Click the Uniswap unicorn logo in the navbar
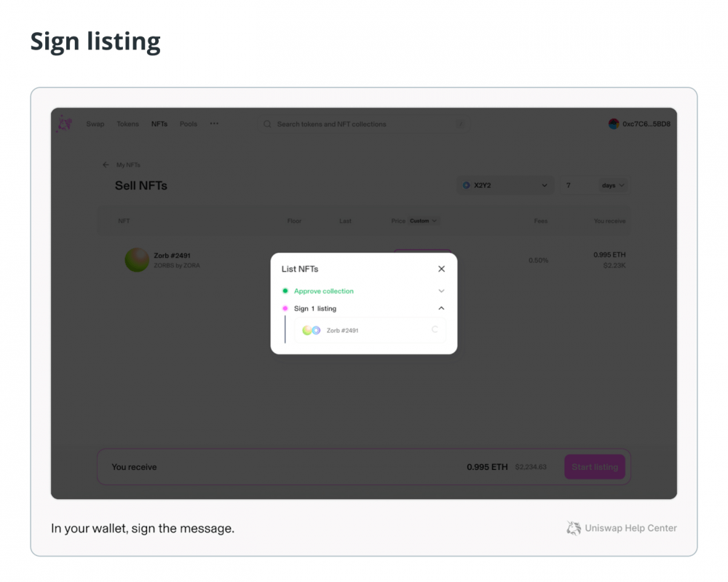Viewport: 728px width, 582px height. 65,124
